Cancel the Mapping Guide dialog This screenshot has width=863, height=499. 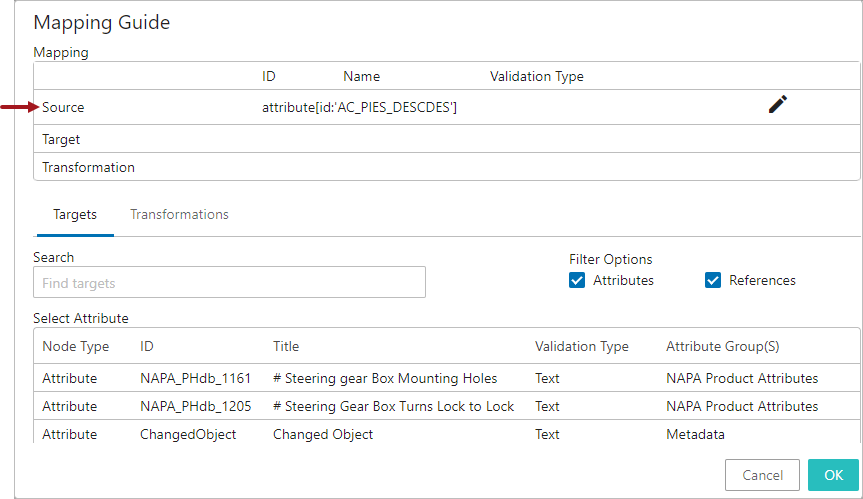(x=762, y=475)
